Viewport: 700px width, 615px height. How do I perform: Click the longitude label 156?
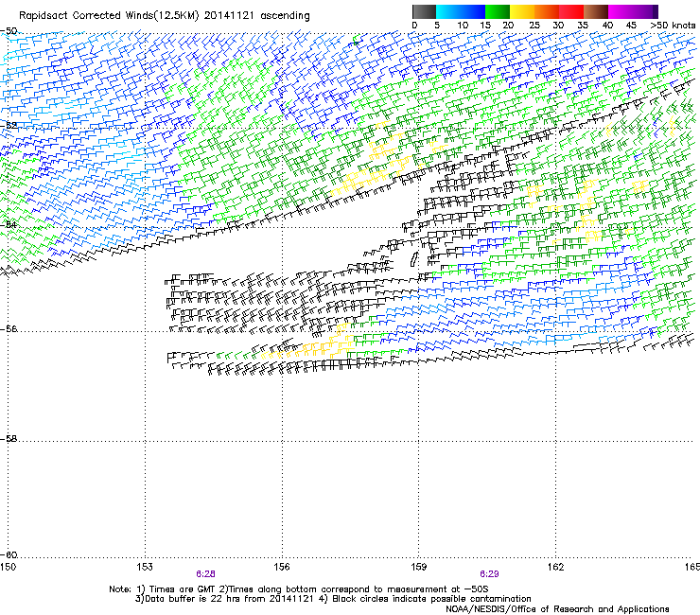tap(282, 567)
